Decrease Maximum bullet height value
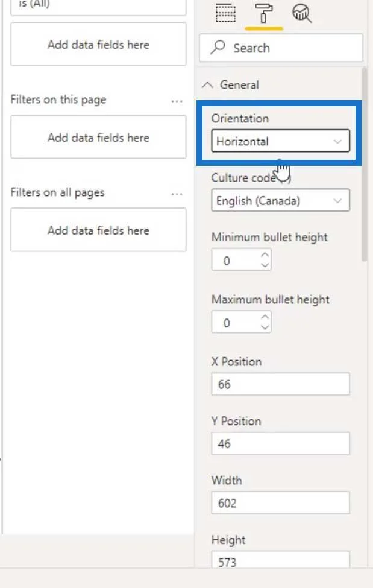The height and width of the screenshot is (588, 373). tap(265, 327)
